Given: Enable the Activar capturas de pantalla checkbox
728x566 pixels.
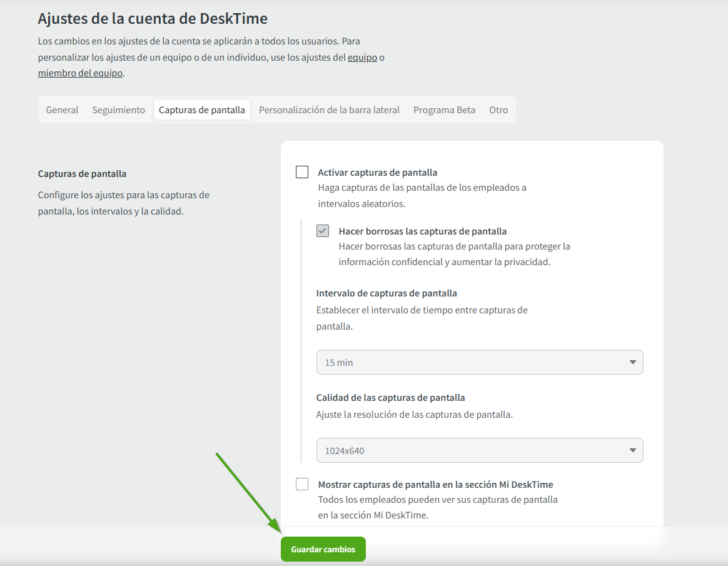Looking at the screenshot, I should [x=302, y=173].
